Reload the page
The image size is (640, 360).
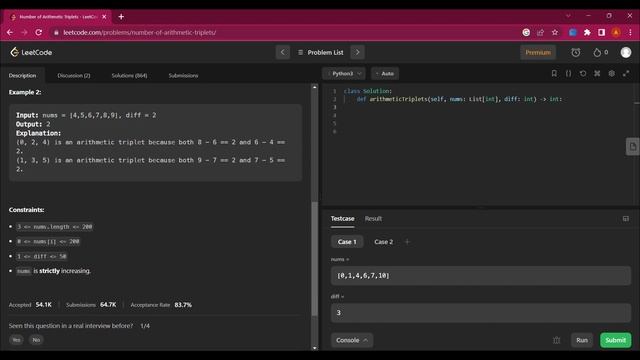pos(39,32)
